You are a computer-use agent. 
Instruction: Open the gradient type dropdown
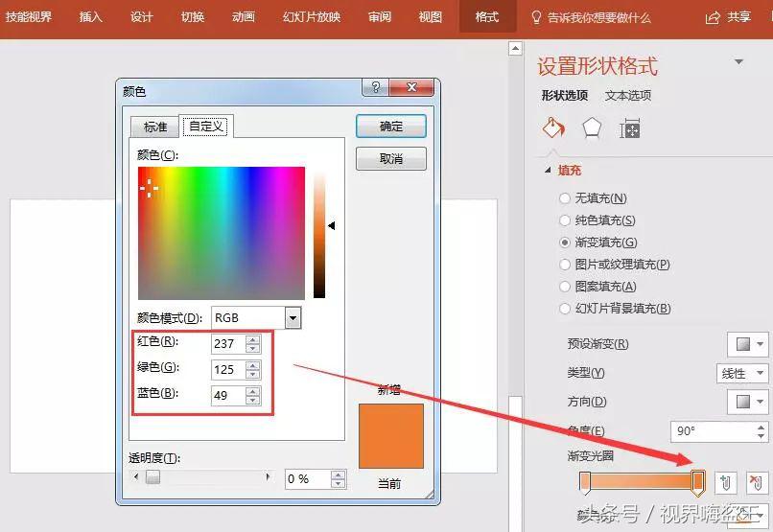[x=742, y=374]
